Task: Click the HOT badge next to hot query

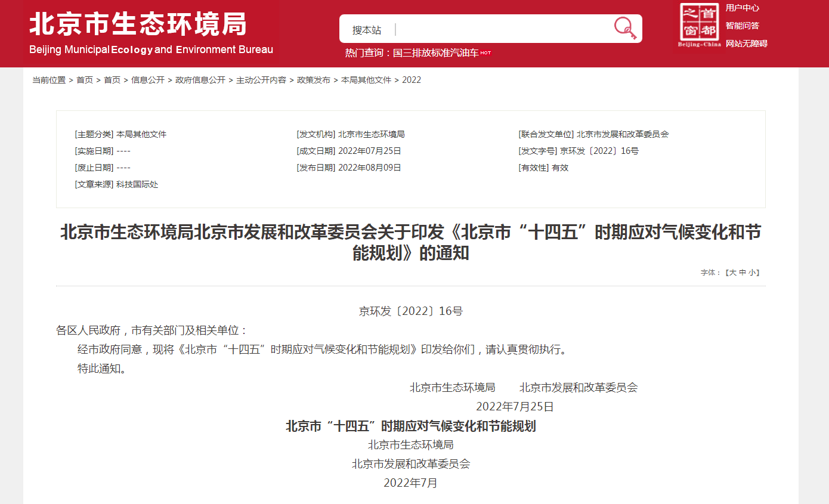Action: pyautogui.click(x=484, y=51)
